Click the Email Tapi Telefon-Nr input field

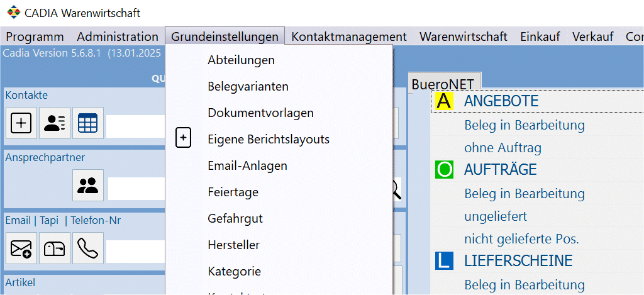(x=136, y=251)
